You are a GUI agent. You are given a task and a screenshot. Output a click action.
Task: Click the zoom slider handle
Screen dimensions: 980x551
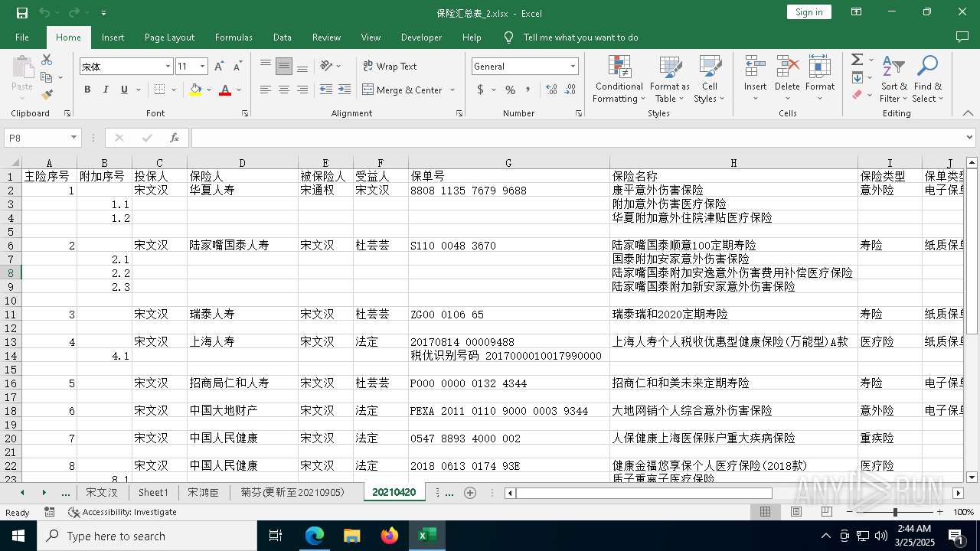[x=895, y=512]
